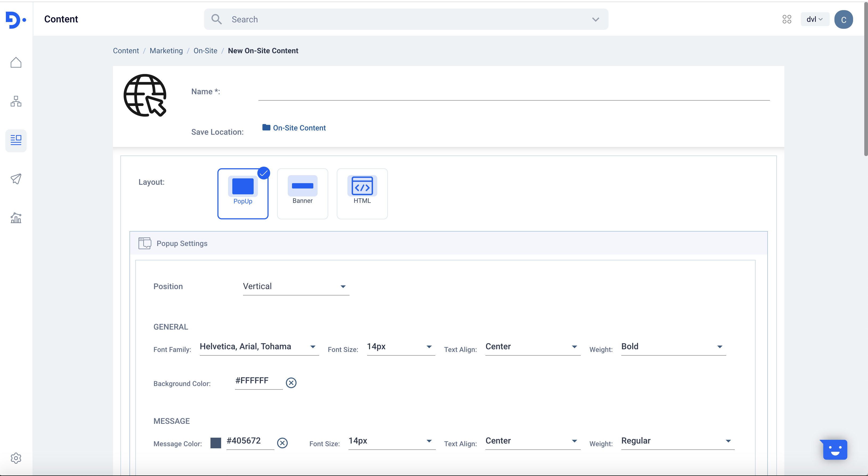Go to the On-Site breadcrumb
868x476 pixels.
click(x=205, y=51)
